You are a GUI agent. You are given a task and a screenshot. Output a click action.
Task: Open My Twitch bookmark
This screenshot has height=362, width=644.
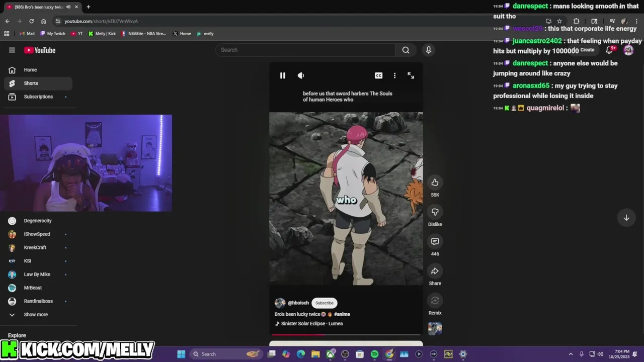[53, 34]
